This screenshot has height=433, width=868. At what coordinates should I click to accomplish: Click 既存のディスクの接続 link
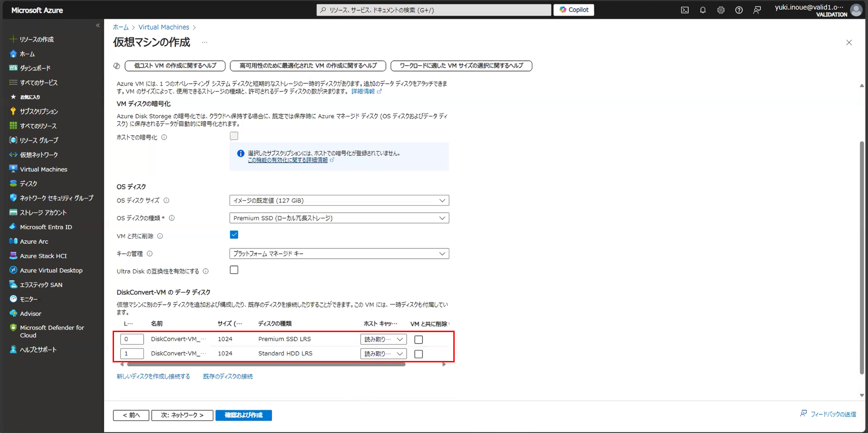pyautogui.click(x=228, y=376)
